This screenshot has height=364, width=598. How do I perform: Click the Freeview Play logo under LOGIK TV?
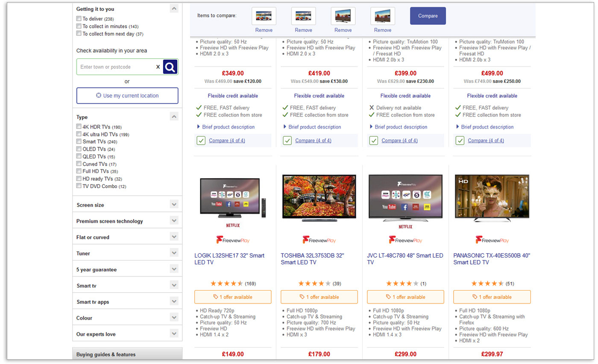pyautogui.click(x=233, y=240)
